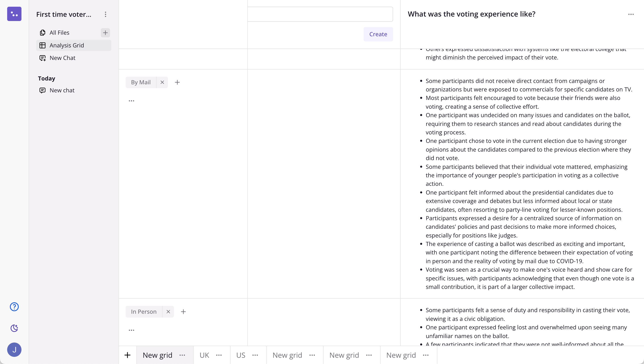The image size is (644, 364).
Task: Add a new file with All Files plus
Action: pos(105,33)
